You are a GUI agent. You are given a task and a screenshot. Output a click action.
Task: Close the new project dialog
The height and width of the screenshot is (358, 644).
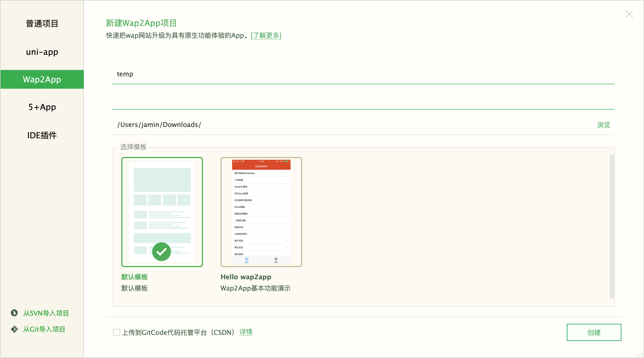point(629,14)
